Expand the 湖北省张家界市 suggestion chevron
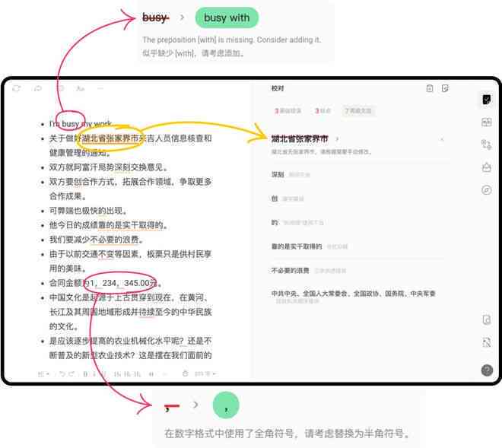This screenshot has width=502, height=448. coord(337,139)
